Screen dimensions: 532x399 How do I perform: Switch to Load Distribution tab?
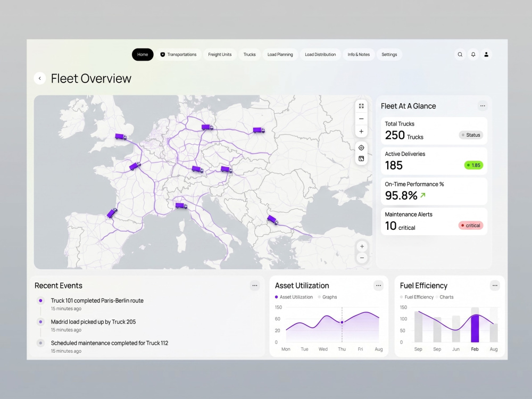point(320,54)
